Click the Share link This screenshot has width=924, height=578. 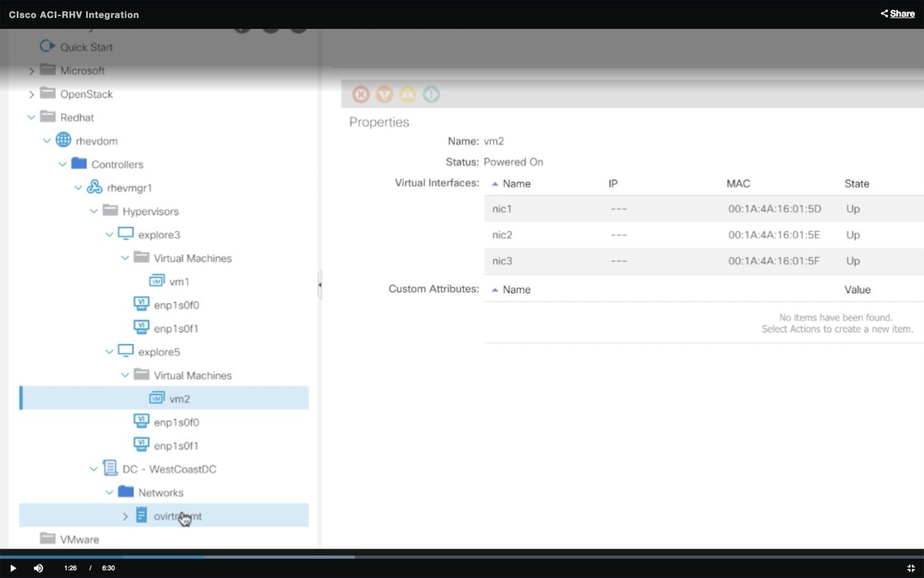pyautogui.click(x=898, y=14)
